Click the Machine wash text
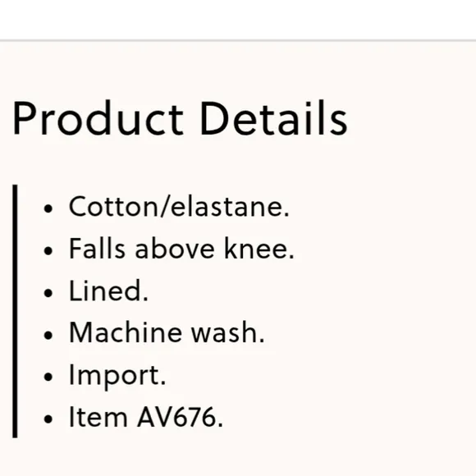Image resolution: width=476 pixels, height=476 pixels. click(x=167, y=332)
